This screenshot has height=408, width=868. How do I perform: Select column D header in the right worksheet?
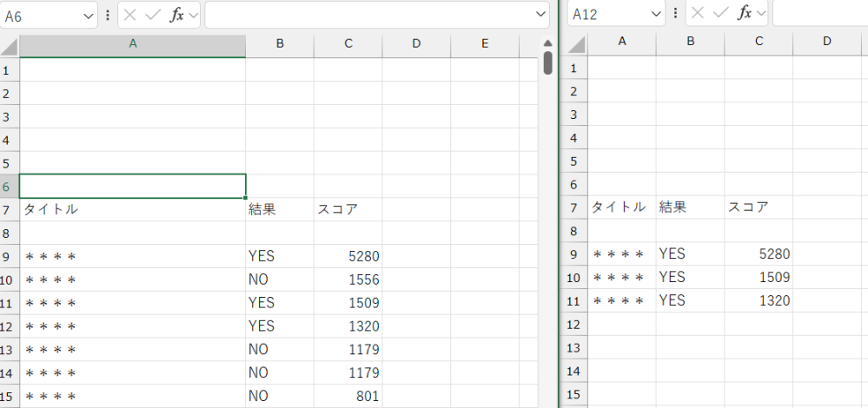click(x=826, y=41)
